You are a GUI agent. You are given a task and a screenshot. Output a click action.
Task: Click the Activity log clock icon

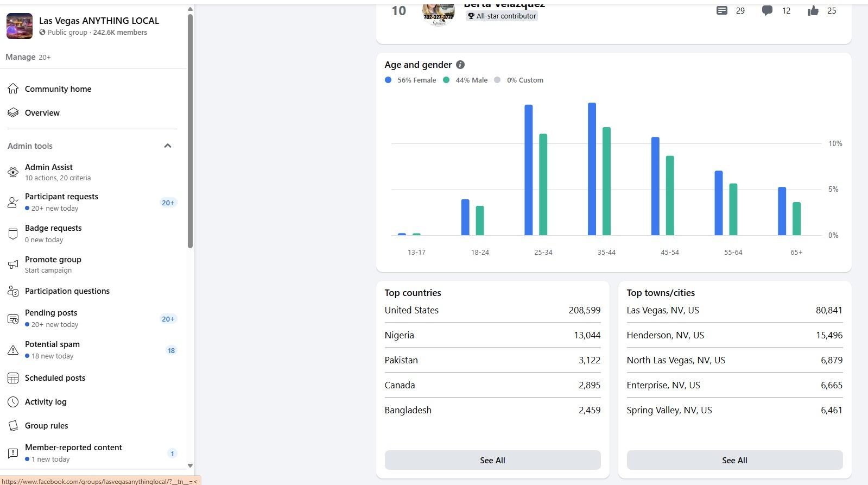(13, 402)
